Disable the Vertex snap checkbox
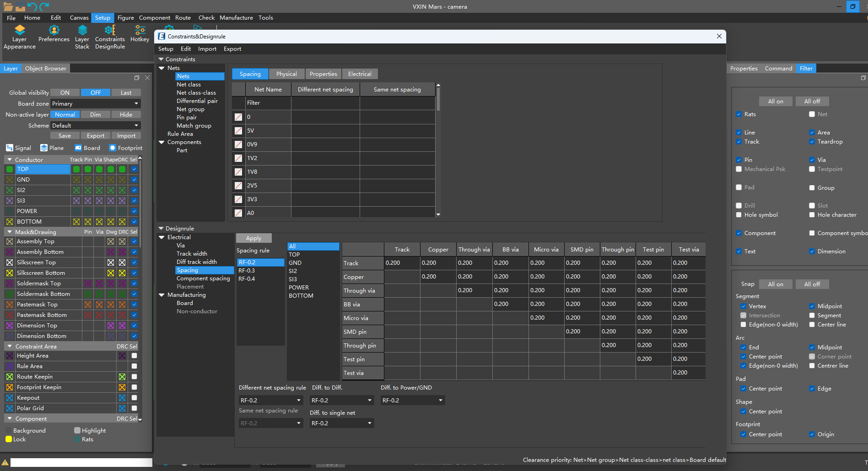Screen dimensions: 868x471 tap(743, 306)
